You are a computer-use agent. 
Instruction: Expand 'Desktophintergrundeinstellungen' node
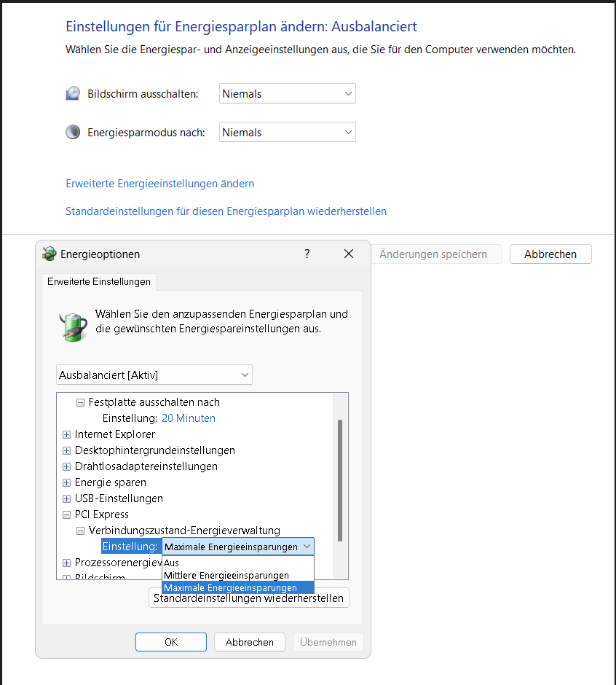tap(66, 451)
